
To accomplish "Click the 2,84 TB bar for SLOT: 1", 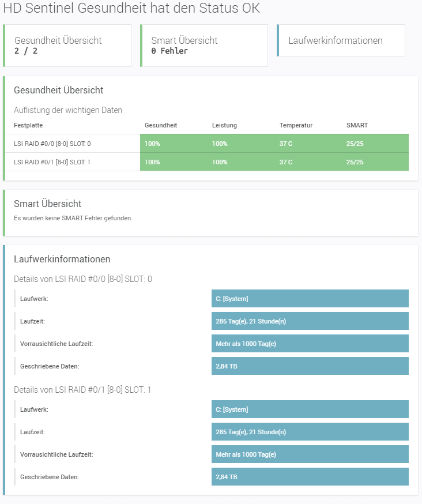I will click(310, 477).
